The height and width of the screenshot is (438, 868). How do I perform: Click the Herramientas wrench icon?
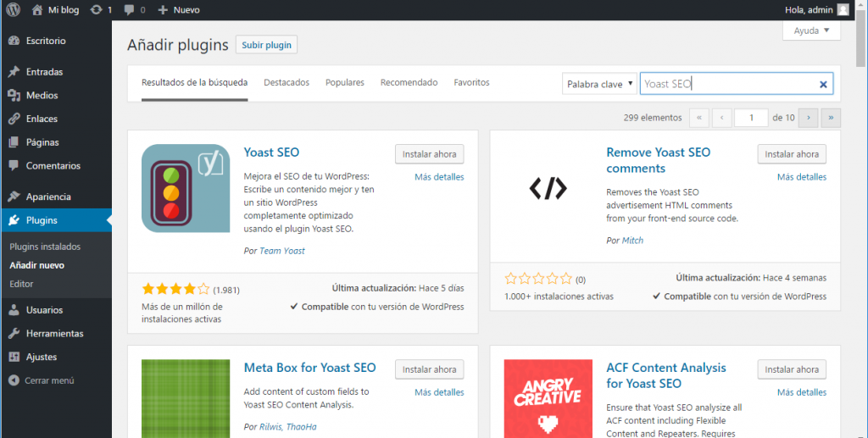pyautogui.click(x=14, y=334)
